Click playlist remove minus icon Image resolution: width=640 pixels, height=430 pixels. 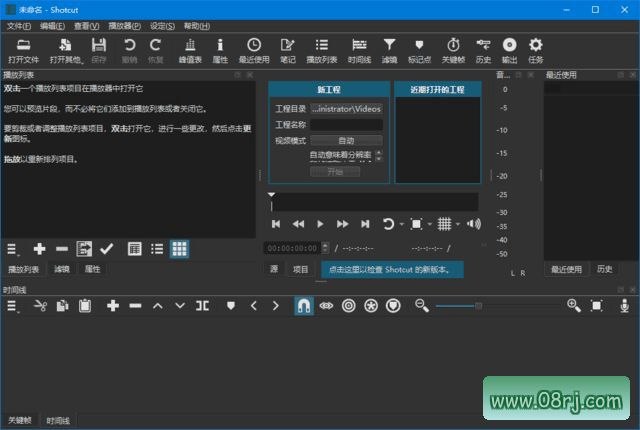click(62, 248)
